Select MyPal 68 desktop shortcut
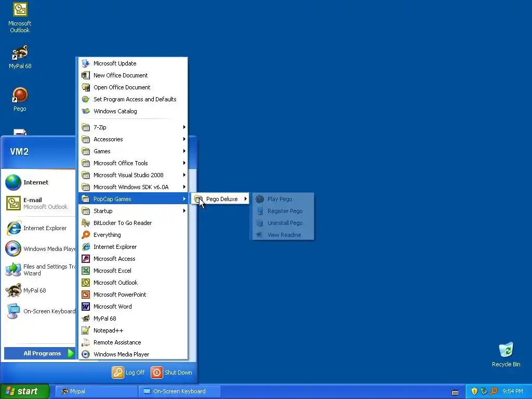Viewport: 532px width, 399px height. coord(20,57)
